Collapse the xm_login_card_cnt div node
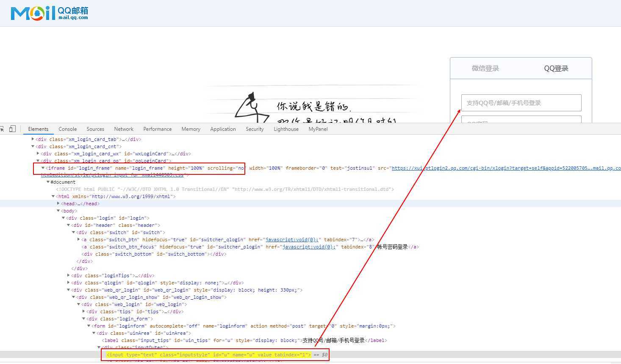This screenshot has width=621, height=364. (x=33, y=146)
